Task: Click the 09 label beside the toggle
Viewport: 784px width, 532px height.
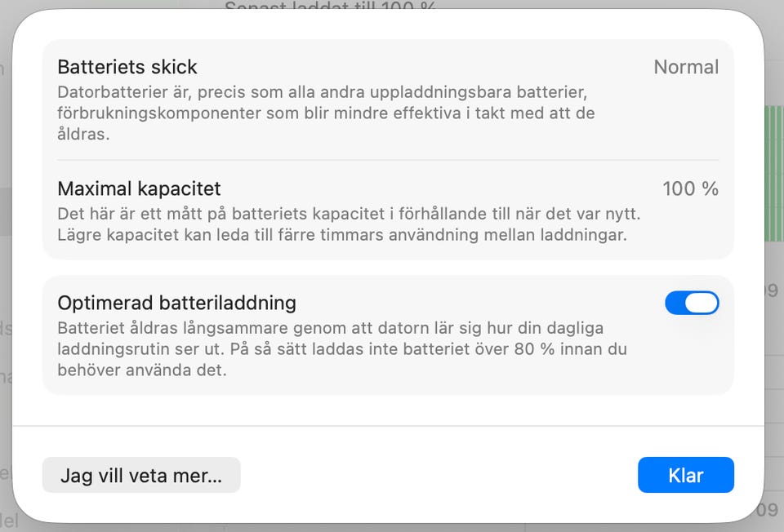Action: point(772,290)
